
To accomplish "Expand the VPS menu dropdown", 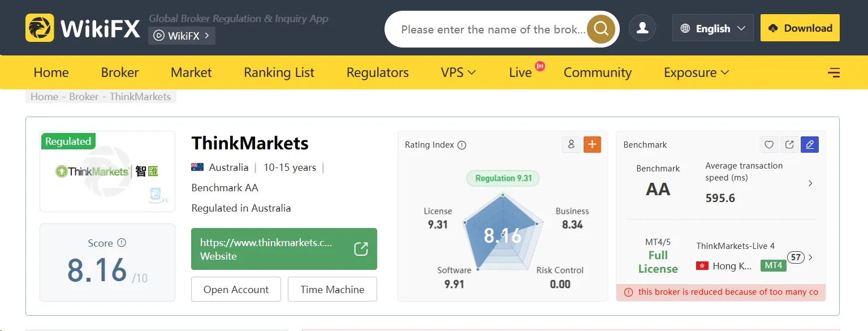I will click(459, 72).
